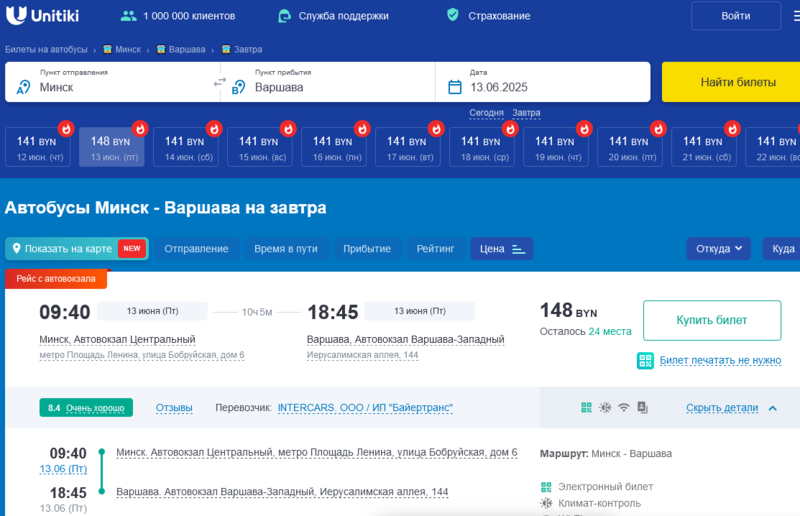The width and height of the screenshot is (800, 516).
Task: Open the Отзывы reviews link
Action: [174, 408]
